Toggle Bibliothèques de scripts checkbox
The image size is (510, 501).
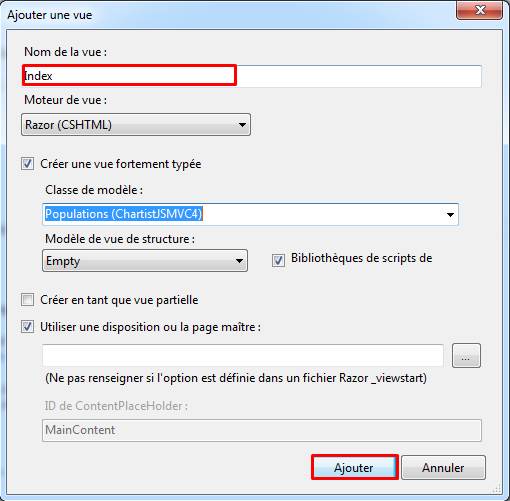pos(278,260)
